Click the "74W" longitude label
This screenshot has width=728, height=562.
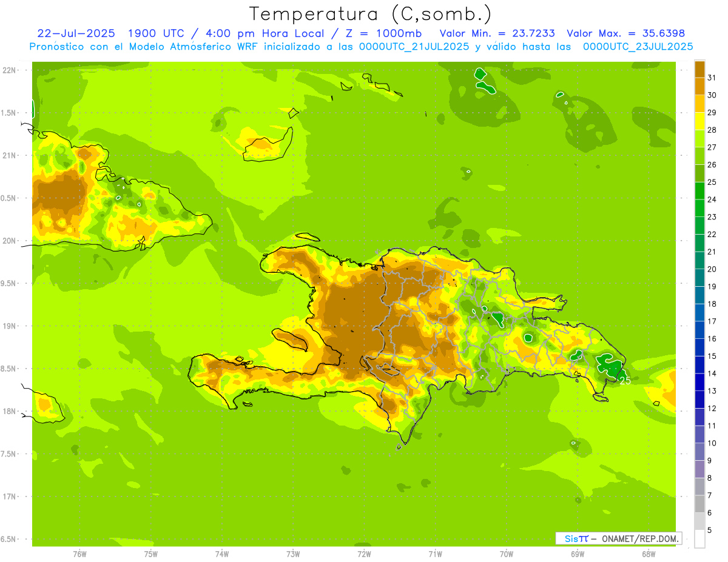click(x=221, y=554)
